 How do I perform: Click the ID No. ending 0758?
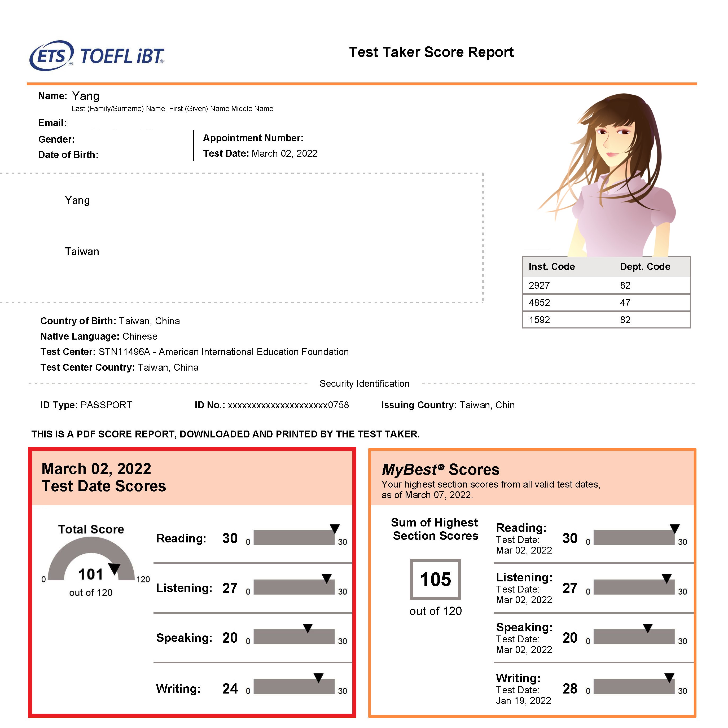[x=272, y=405]
